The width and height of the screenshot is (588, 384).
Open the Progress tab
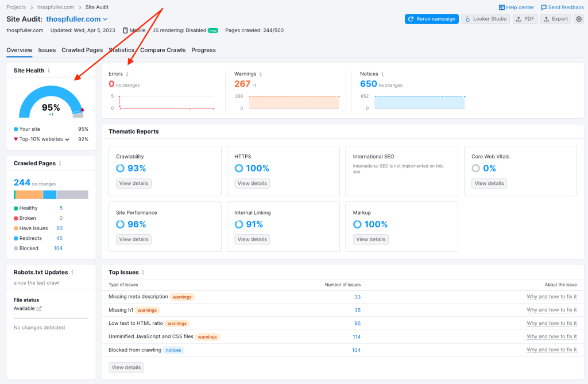tap(204, 51)
